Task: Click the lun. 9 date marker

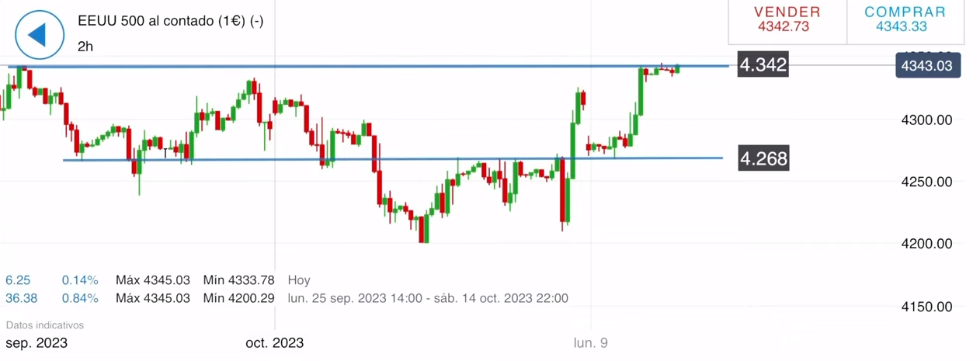Action: (x=590, y=343)
